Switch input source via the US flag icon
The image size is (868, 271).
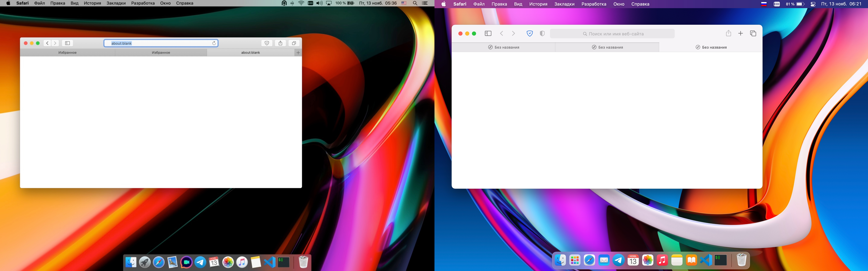pyautogui.click(x=404, y=3)
